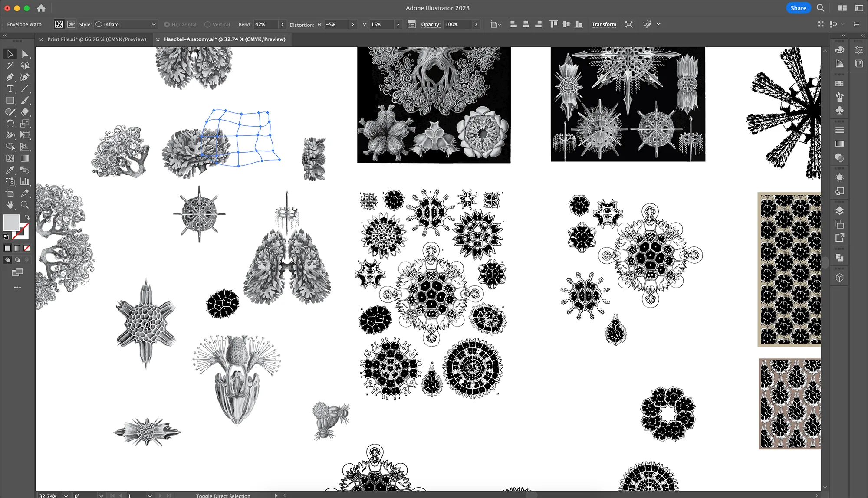Viewport: 868px width, 498px height.
Task: Select the Pen tool
Action: [10, 77]
